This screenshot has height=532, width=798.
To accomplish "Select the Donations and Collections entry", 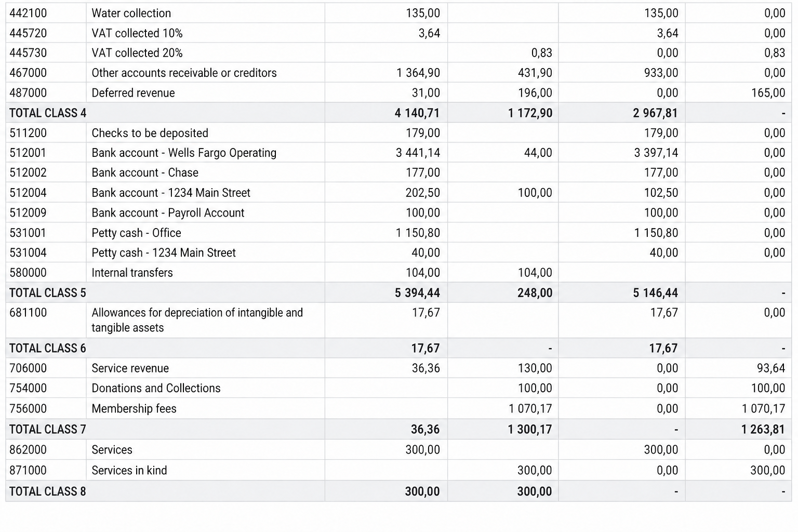I will pos(156,388).
